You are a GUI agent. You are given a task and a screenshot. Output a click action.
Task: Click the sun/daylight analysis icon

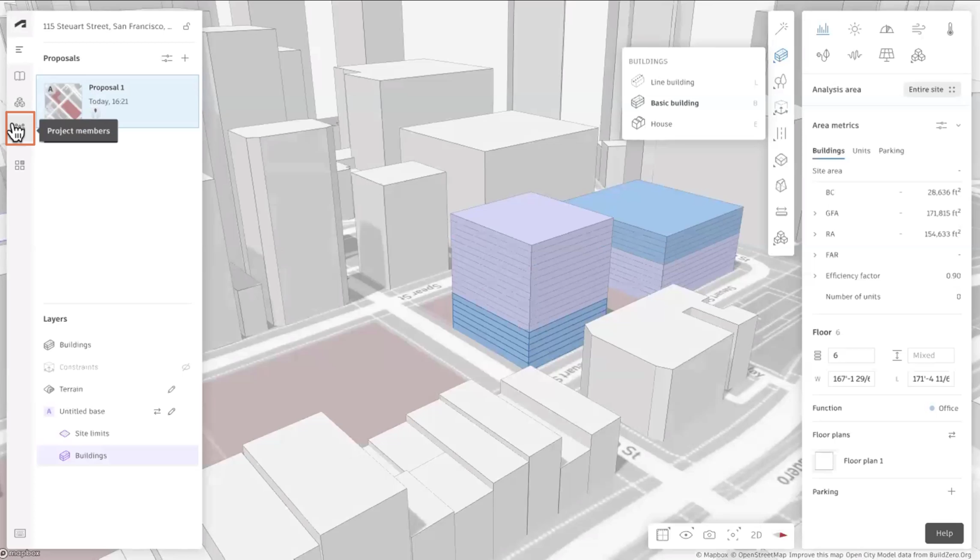tap(854, 28)
